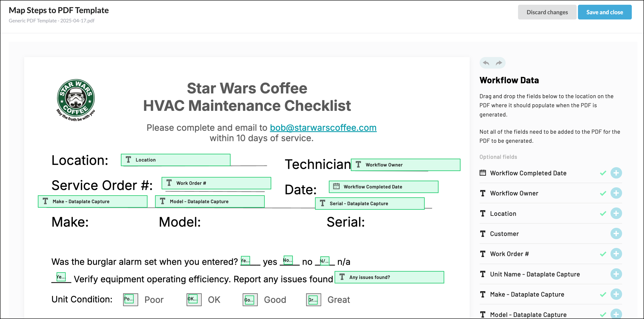
Task: Click 'Service Order #:' label on PDF
Action: (x=102, y=185)
